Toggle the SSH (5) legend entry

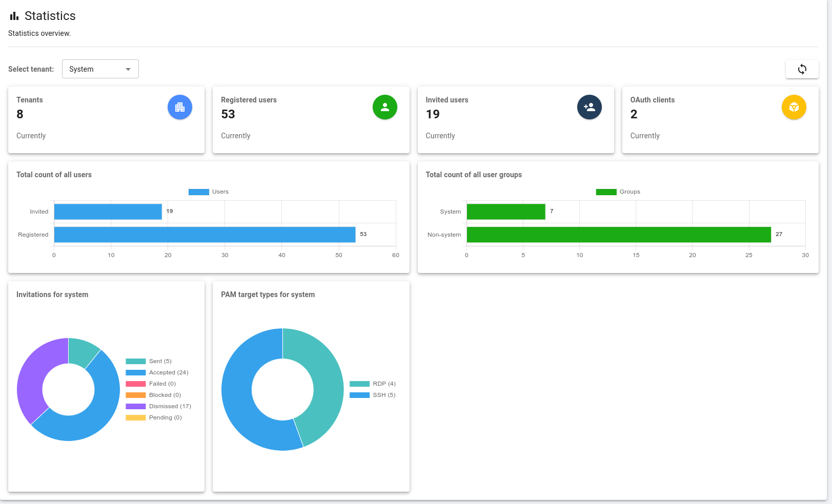click(373, 395)
